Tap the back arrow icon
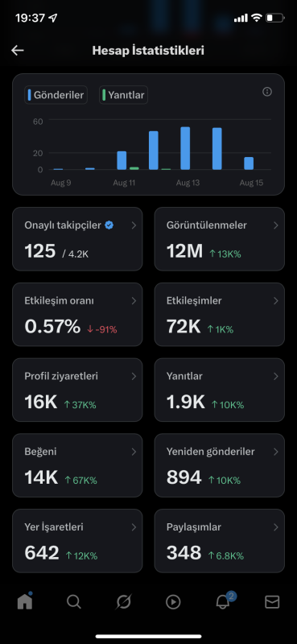This screenshot has width=297, height=644. tap(18, 51)
